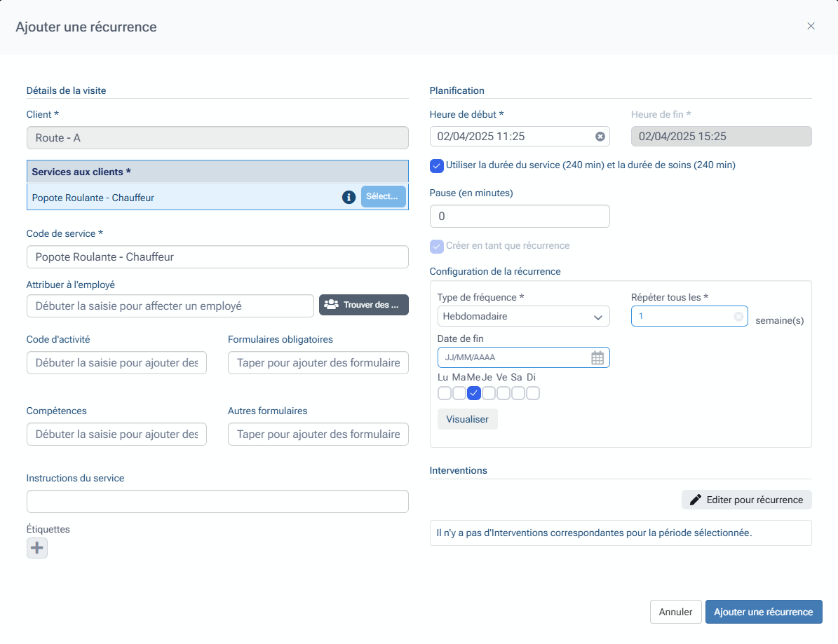This screenshot has width=838, height=644.
Task: Click the Instructions du service text field
Action: pyautogui.click(x=217, y=502)
